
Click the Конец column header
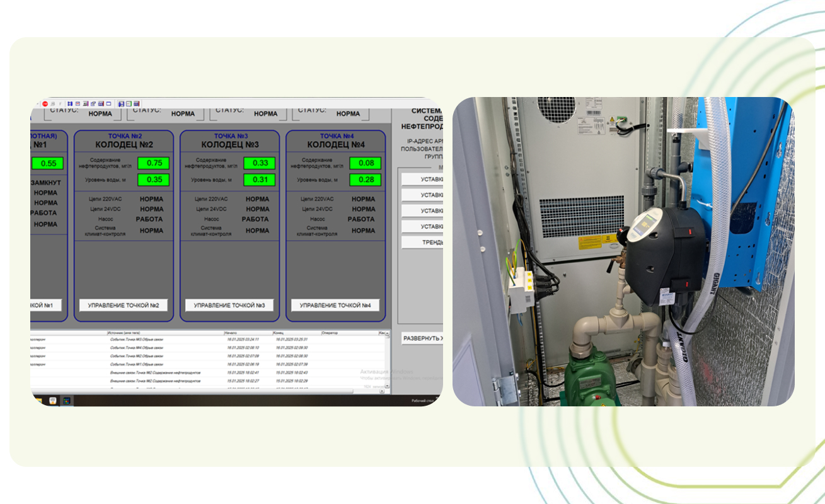click(x=296, y=333)
